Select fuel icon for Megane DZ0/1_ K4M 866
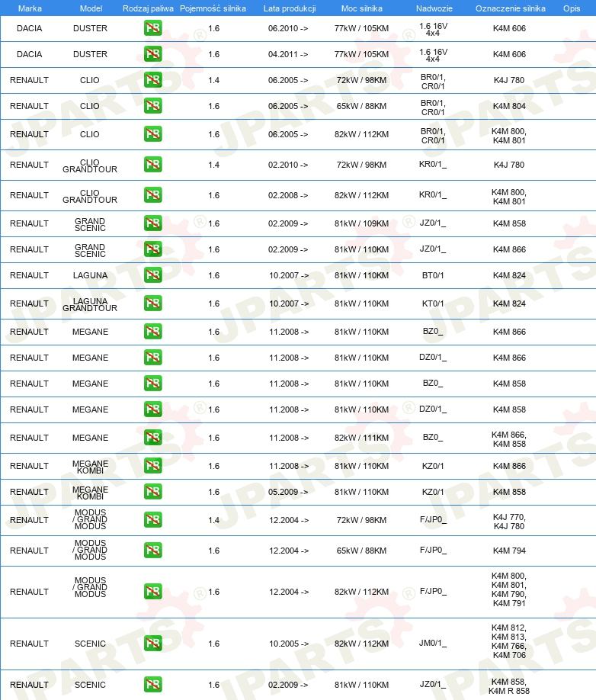Screen dimensions: 596x700 [153, 358]
